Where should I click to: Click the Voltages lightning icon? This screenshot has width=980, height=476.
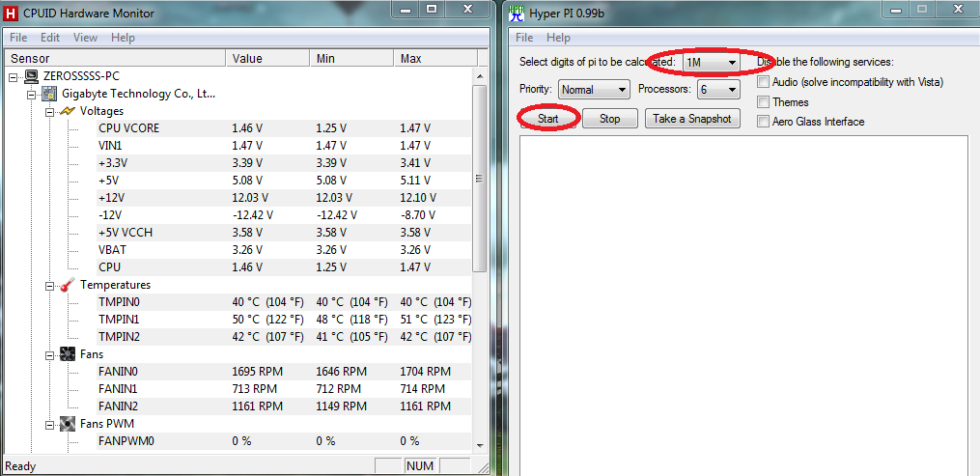(67, 111)
